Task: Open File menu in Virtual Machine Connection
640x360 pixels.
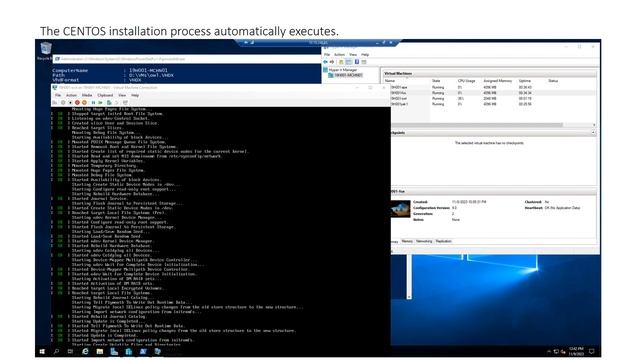Action: pyautogui.click(x=58, y=95)
